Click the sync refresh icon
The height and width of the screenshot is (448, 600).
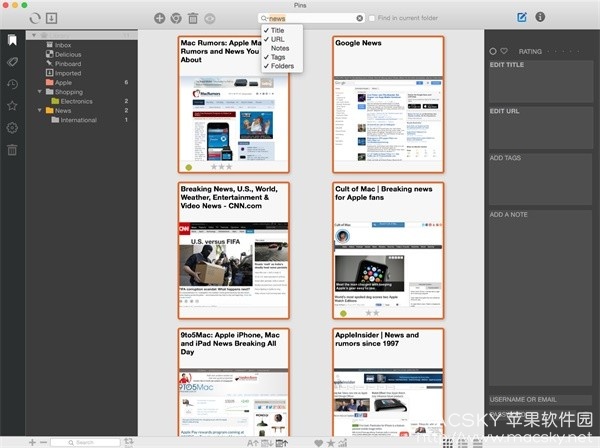coord(35,18)
